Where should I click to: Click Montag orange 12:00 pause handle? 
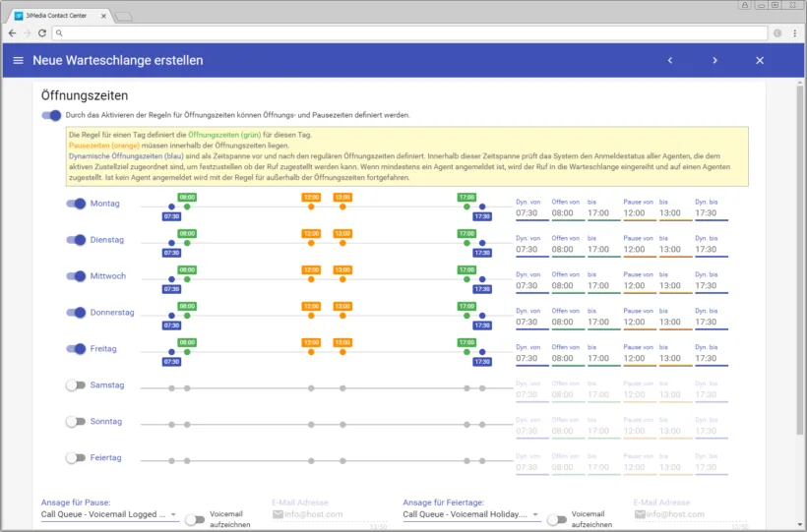pyautogui.click(x=311, y=207)
